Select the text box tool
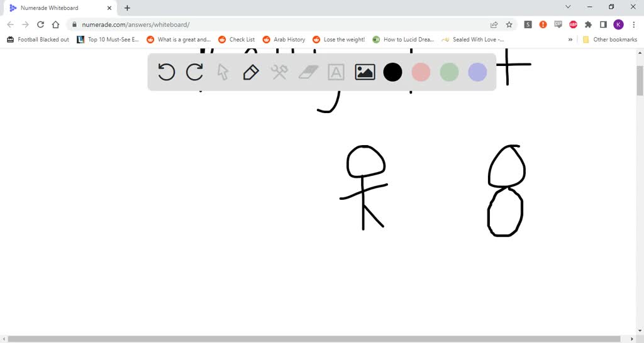Screen dimensions: 644x343 pyautogui.click(x=336, y=72)
